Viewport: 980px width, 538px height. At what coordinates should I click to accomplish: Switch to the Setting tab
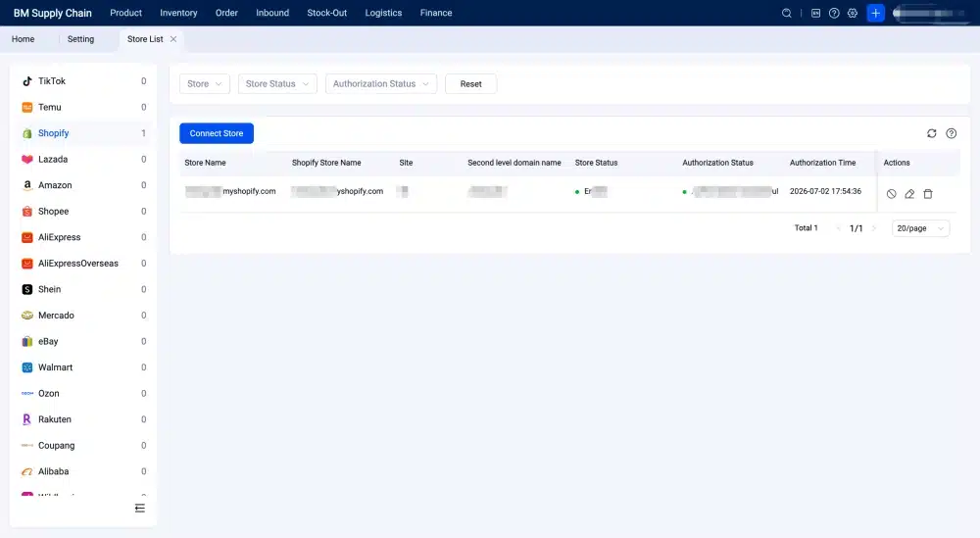(80, 39)
